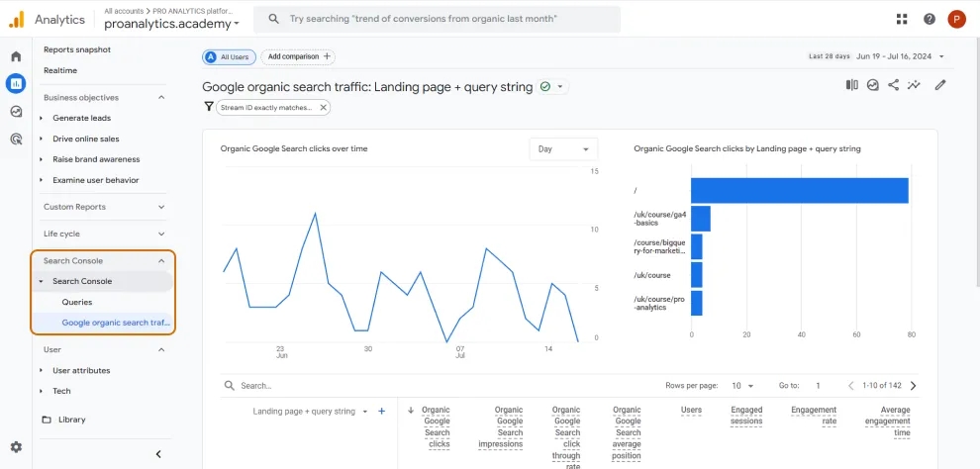This screenshot has width=980, height=469.
Task: Click the All Users segment chip
Action: 229,56
